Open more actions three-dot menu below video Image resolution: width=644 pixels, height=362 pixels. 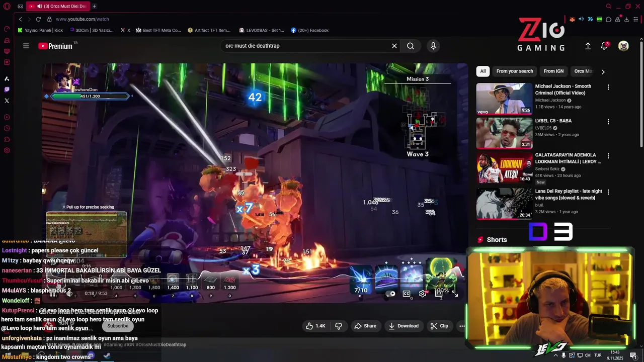(x=462, y=326)
